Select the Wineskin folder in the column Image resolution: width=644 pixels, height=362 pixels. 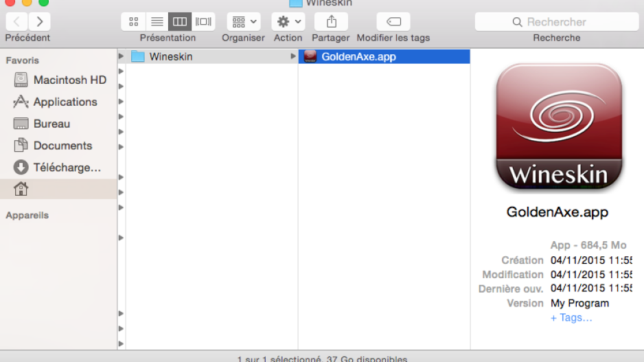pos(211,56)
